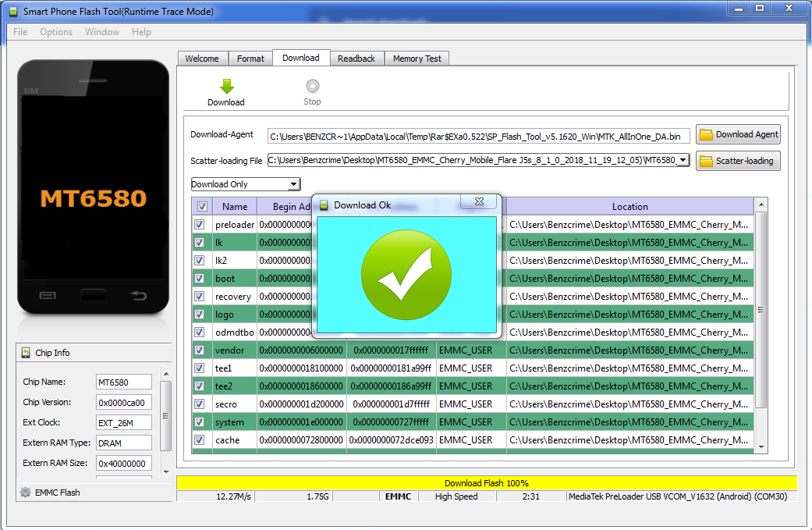Click the Smart Phone Flash Tool title icon
This screenshot has width=812, height=530.
(13, 12)
